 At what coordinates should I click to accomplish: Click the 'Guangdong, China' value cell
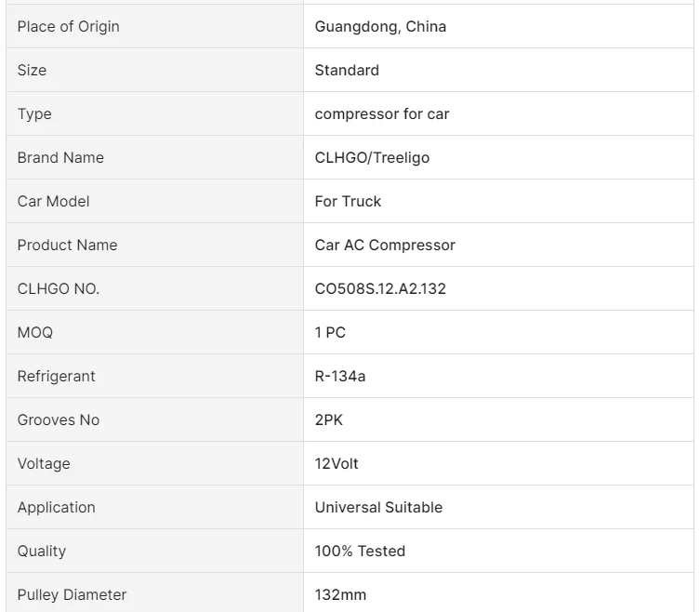coord(380,26)
